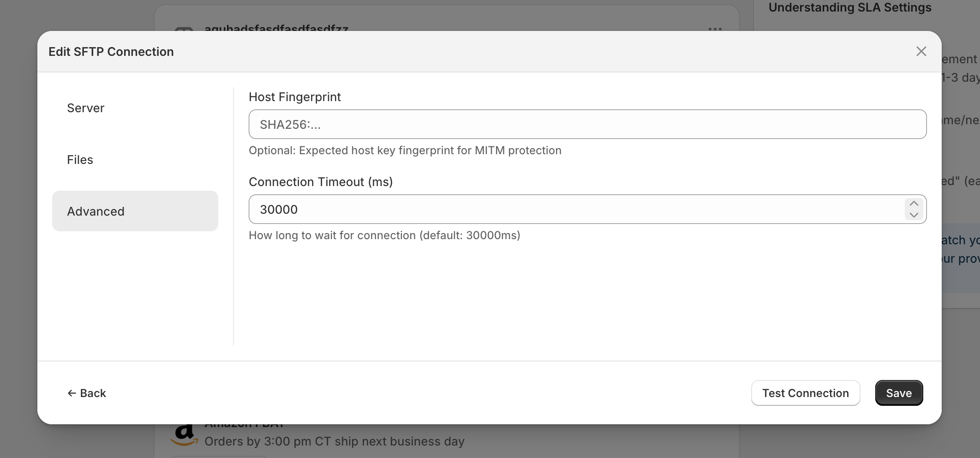Click the Understanding SLA Settings heading
Viewport: 980px width, 458px height.
[x=850, y=7]
